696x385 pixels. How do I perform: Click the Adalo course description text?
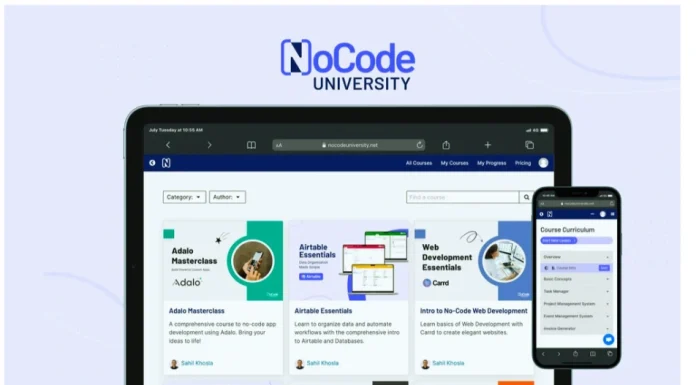tap(222, 333)
